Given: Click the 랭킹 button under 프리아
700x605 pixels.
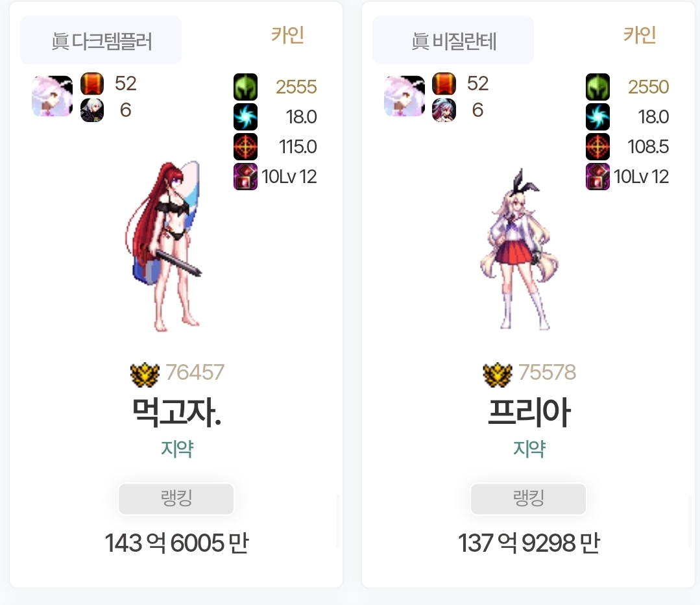Looking at the screenshot, I should (529, 499).
